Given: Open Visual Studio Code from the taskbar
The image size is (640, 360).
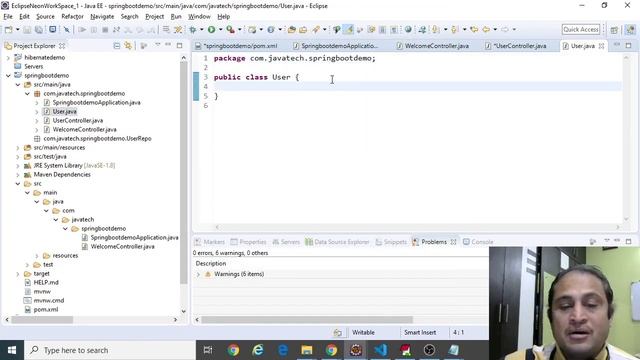Looking at the screenshot, I should tap(380, 350).
